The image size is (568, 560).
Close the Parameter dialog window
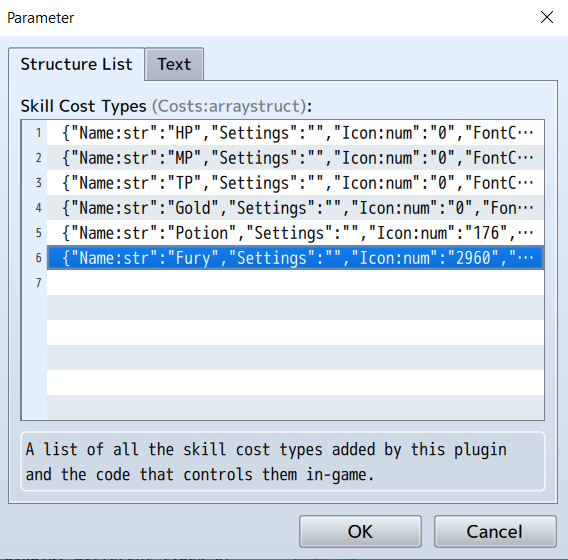click(547, 17)
